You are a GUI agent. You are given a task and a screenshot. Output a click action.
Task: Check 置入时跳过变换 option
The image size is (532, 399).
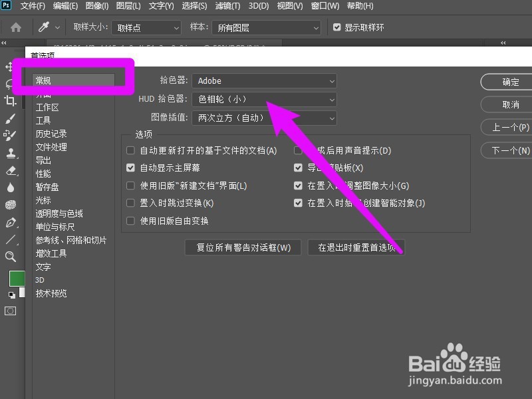pos(130,203)
